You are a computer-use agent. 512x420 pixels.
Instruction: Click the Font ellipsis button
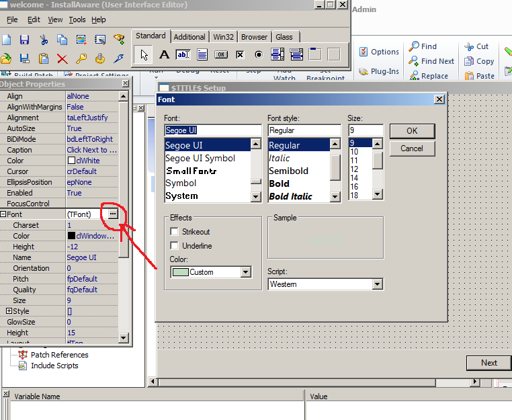pos(113,214)
